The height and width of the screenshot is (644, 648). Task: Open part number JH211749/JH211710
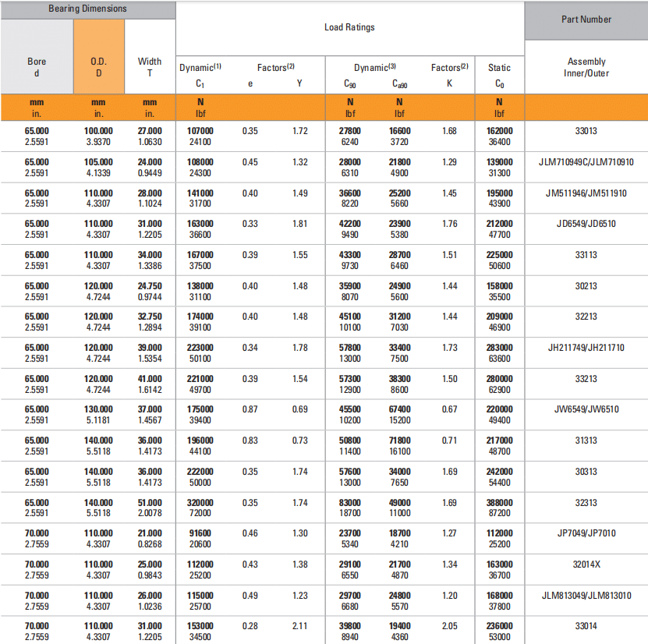click(x=586, y=348)
